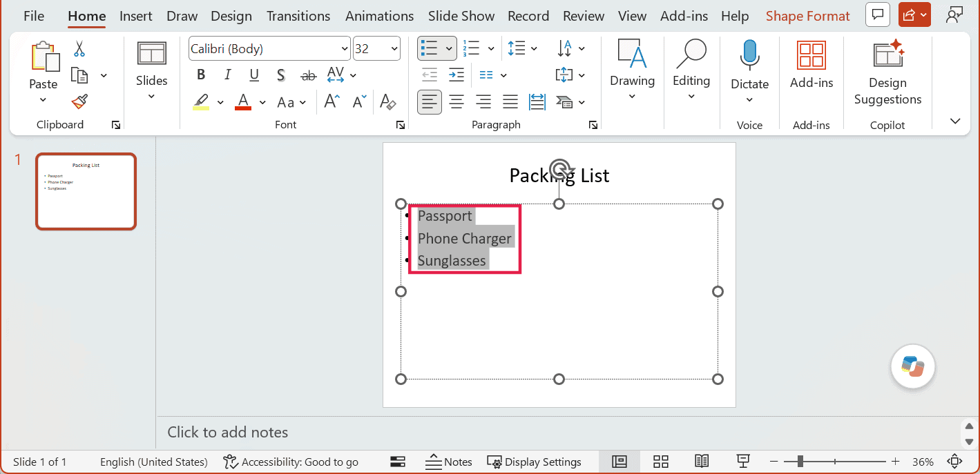Viewport: 980px width, 474px height.
Task: Open the Share button
Action: click(x=914, y=14)
